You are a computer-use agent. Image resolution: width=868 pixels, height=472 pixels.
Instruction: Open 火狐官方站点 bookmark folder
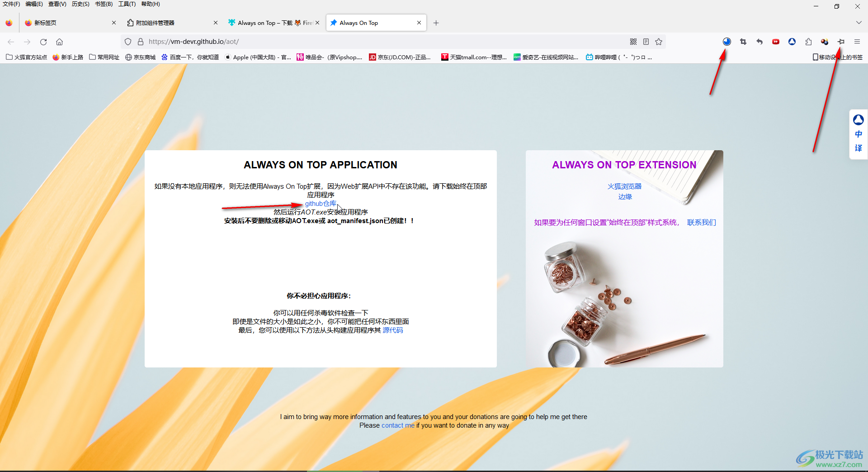click(26, 57)
